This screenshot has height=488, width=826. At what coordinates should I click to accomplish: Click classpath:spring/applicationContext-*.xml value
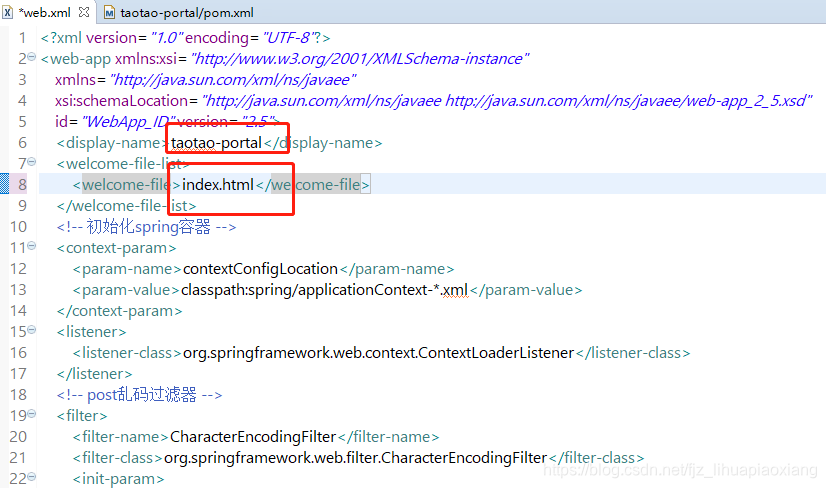(x=324, y=290)
